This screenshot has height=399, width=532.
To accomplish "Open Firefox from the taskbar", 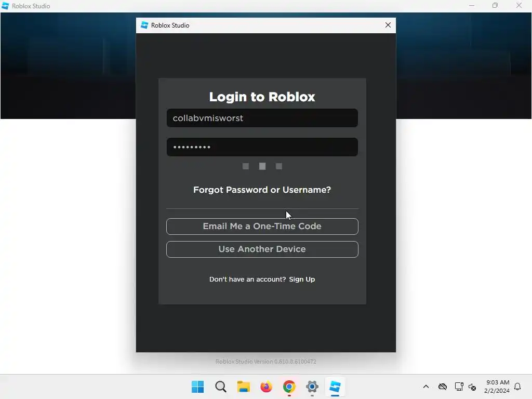I will pyautogui.click(x=267, y=387).
